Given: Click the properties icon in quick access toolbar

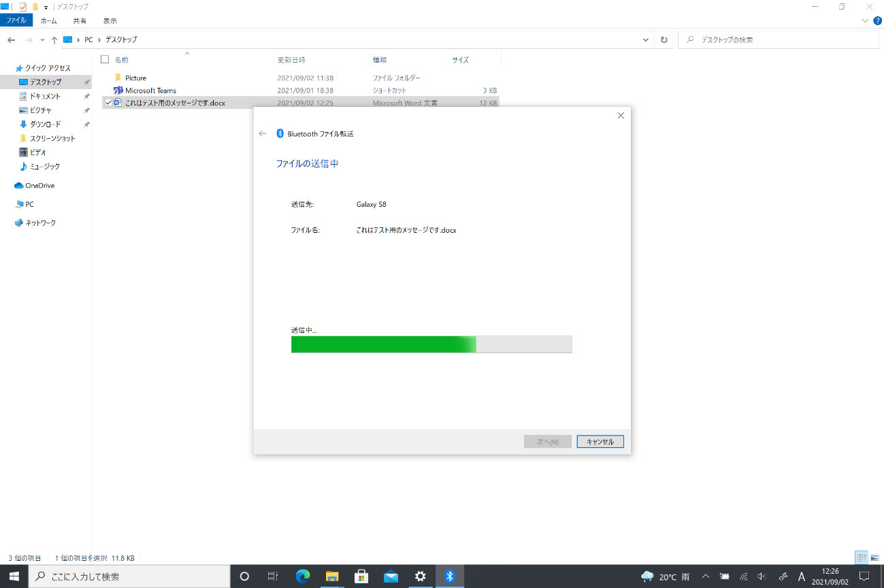Looking at the screenshot, I should tap(22, 7).
